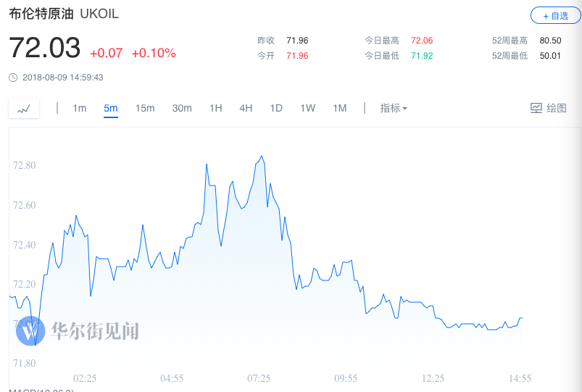
Task: Click the 今日最高 value 72.06
Action: [x=422, y=41]
